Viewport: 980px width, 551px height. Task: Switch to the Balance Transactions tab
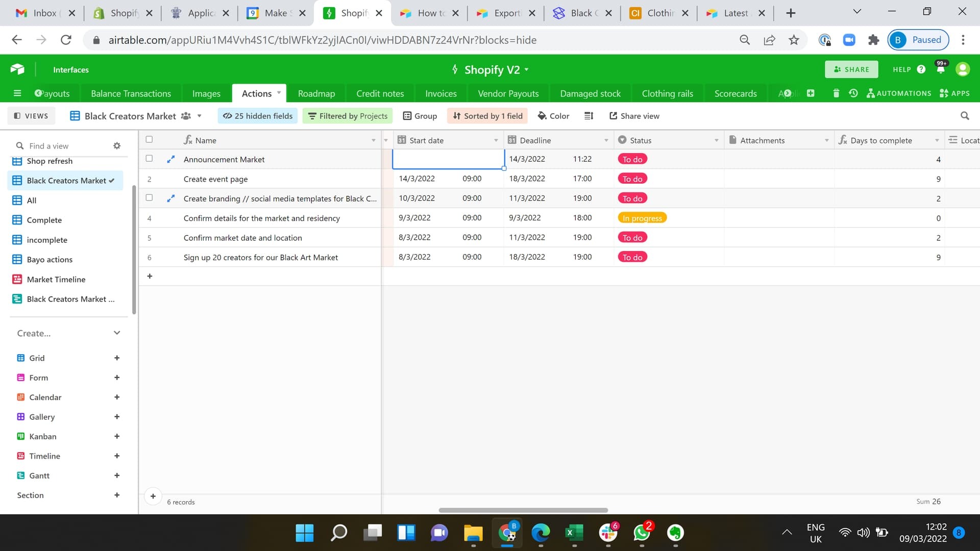[131, 93]
